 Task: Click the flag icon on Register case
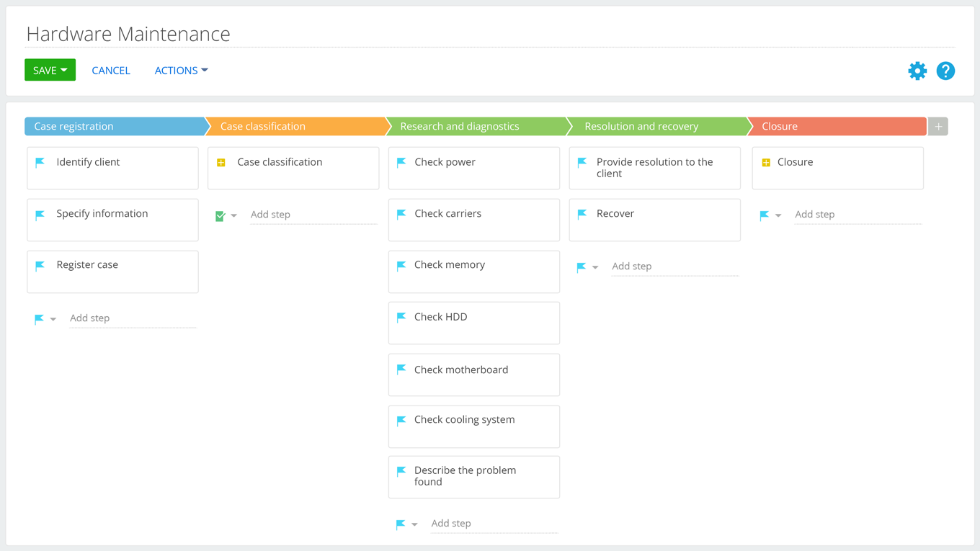point(40,266)
